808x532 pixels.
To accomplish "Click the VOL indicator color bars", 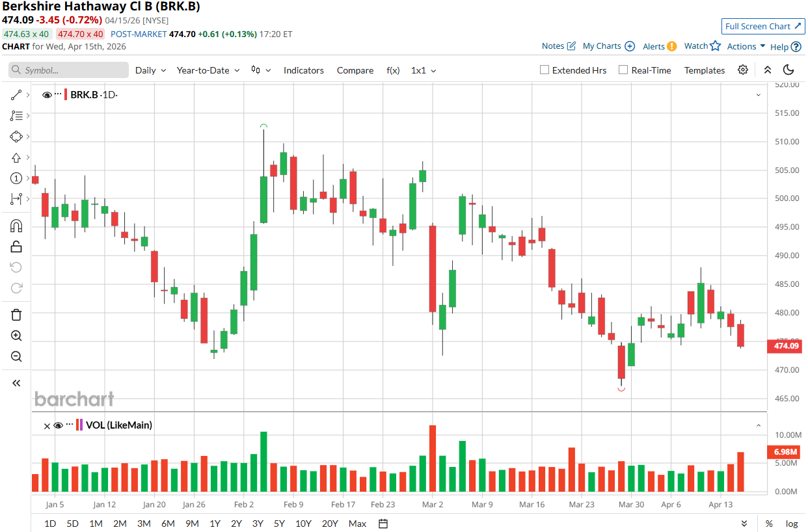I will click(x=79, y=425).
